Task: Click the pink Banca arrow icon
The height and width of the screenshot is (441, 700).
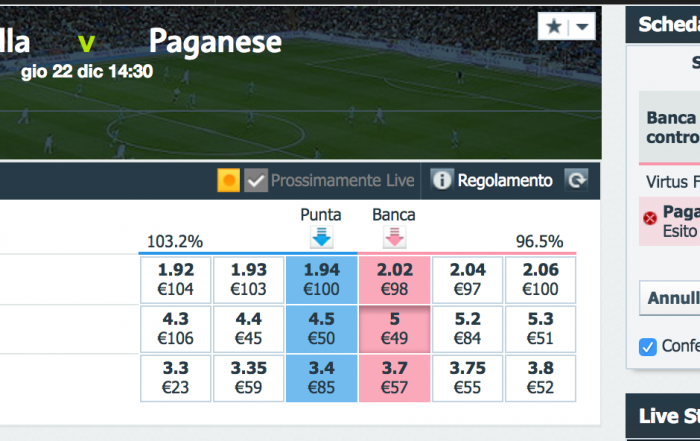Action: (394, 237)
